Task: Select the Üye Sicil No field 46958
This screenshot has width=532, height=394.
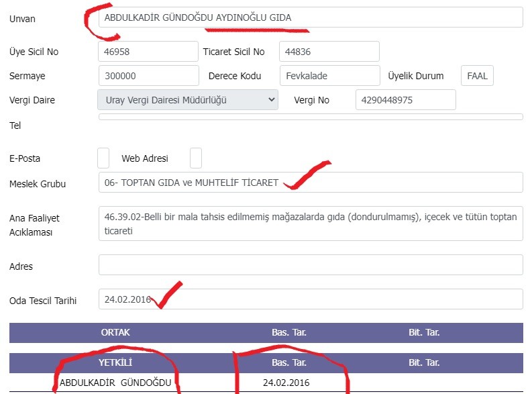Action: (148, 52)
